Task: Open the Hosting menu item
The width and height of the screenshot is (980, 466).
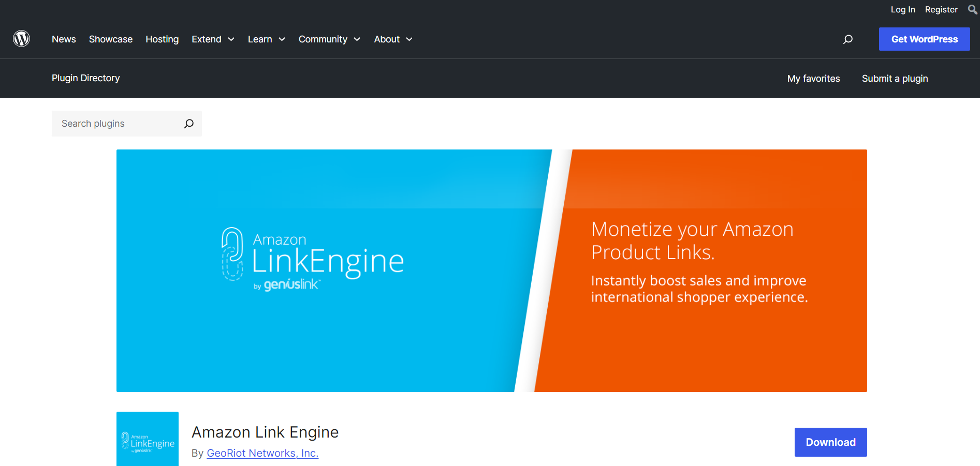Action: pyautogui.click(x=162, y=39)
